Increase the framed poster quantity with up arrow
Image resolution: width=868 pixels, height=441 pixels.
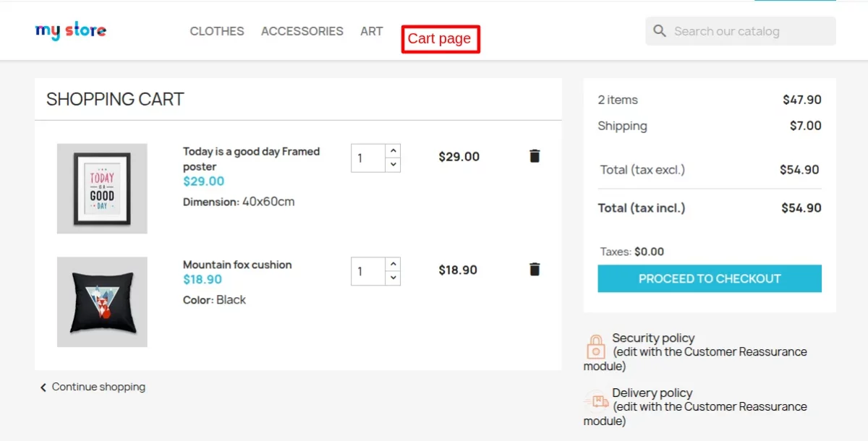pos(393,150)
